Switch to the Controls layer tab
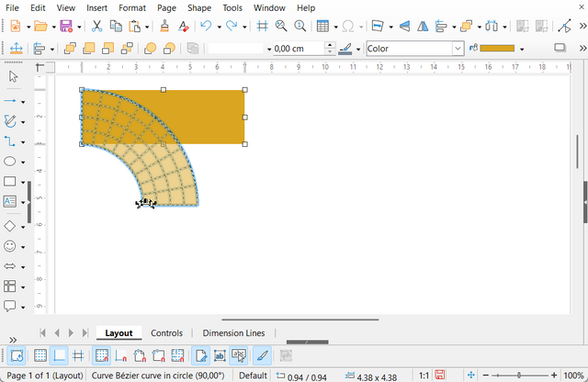588x382 pixels. [166, 333]
